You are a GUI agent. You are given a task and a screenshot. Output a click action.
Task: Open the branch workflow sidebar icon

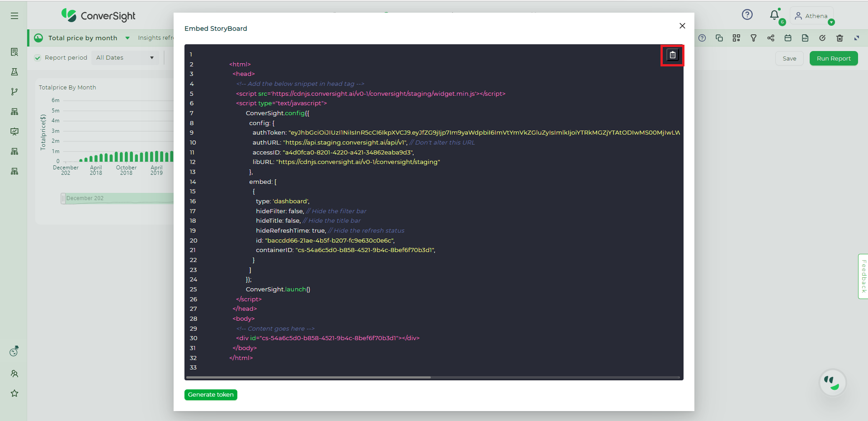(x=14, y=92)
